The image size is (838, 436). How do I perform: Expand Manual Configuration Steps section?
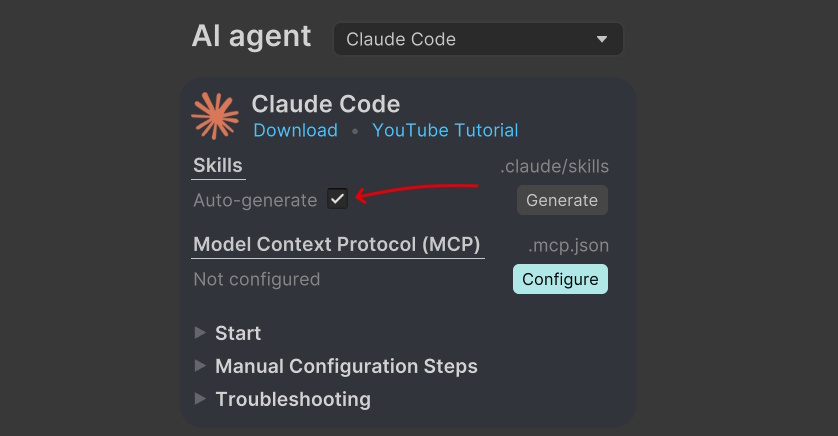point(346,366)
